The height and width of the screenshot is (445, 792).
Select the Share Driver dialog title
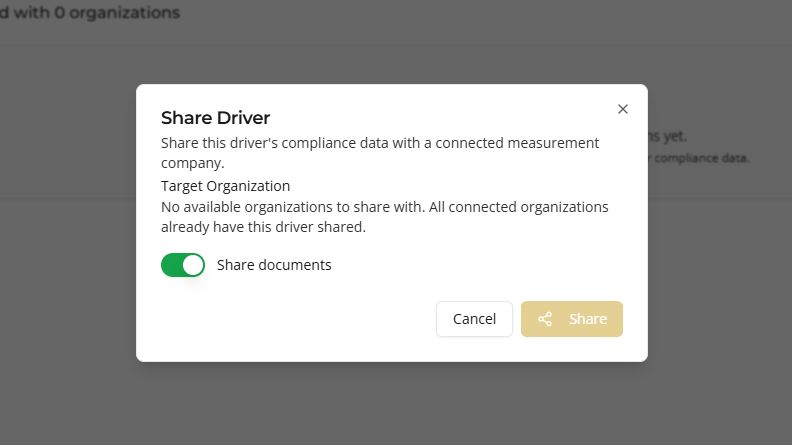click(x=216, y=118)
